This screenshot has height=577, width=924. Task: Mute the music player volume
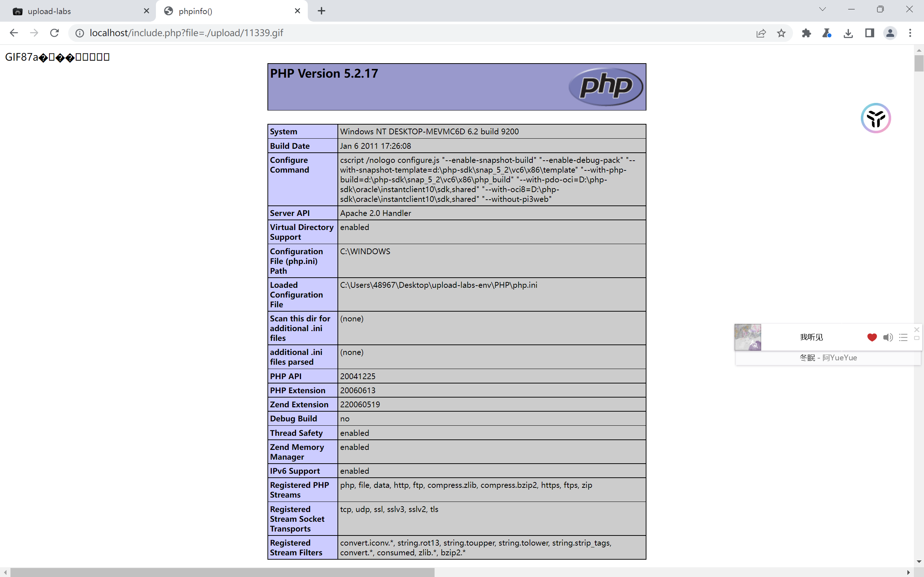pyautogui.click(x=888, y=337)
